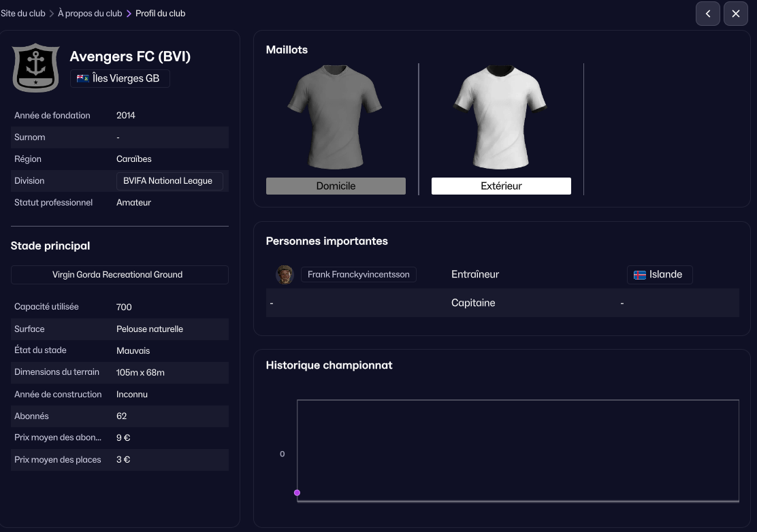Click the Extérieur kit label
Viewport: 757px width, 532px height.
501,186
